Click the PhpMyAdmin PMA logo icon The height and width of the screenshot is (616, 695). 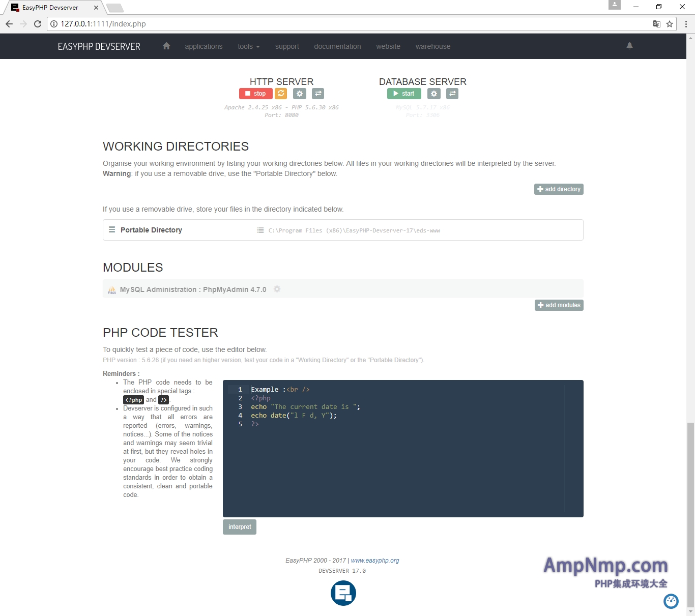(x=112, y=290)
